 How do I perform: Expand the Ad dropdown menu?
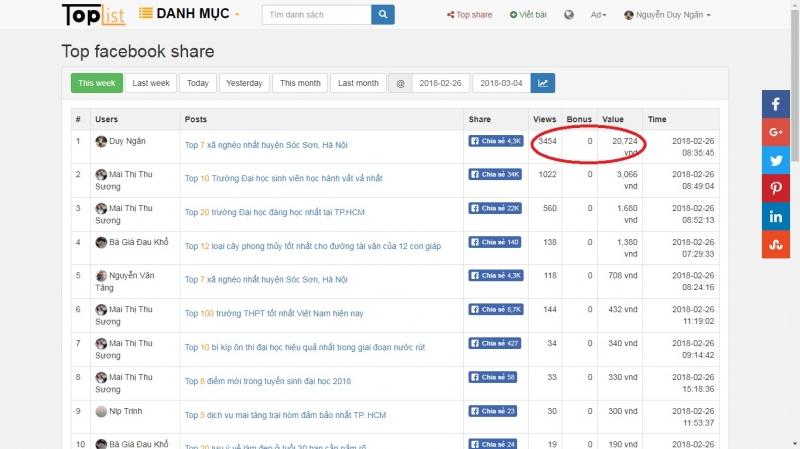point(598,15)
